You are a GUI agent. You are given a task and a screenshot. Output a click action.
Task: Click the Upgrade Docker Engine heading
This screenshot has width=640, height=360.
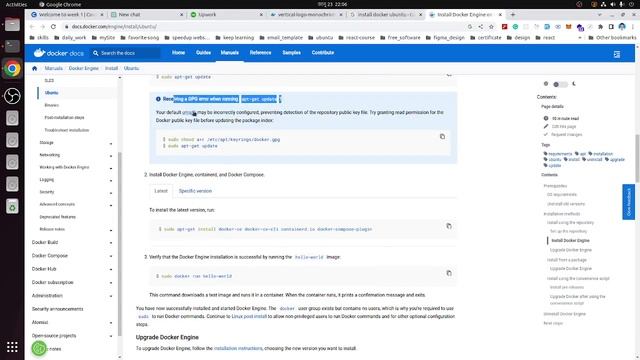click(x=167, y=337)
